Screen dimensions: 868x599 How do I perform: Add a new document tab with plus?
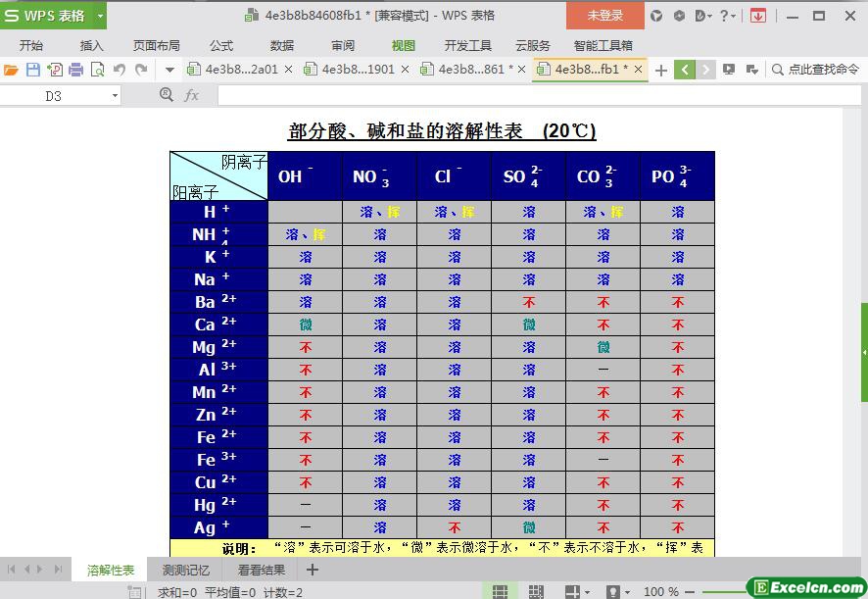coord(661,71)
